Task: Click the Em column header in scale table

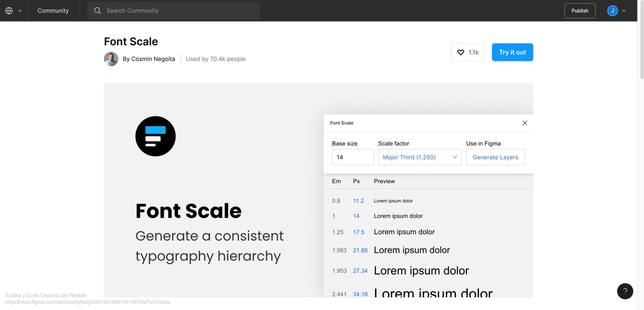Action: pyautogui.click(x=336, y=181)
